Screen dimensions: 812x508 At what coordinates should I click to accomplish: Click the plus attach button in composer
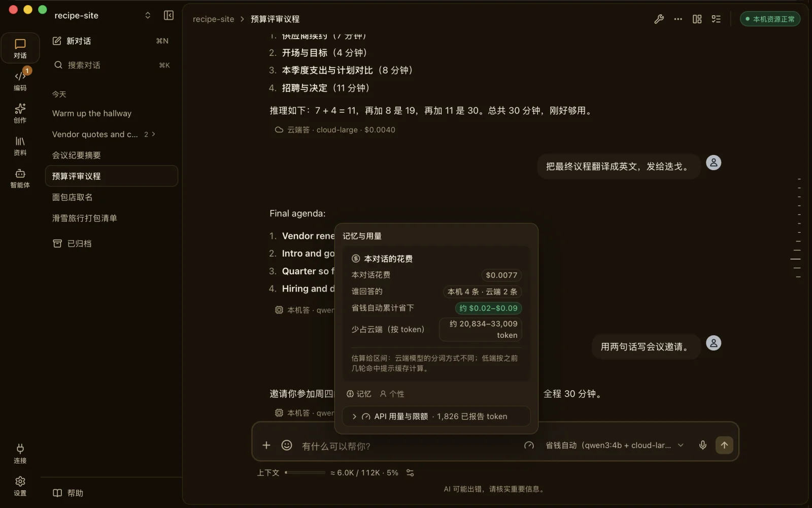tap(266, 446)
